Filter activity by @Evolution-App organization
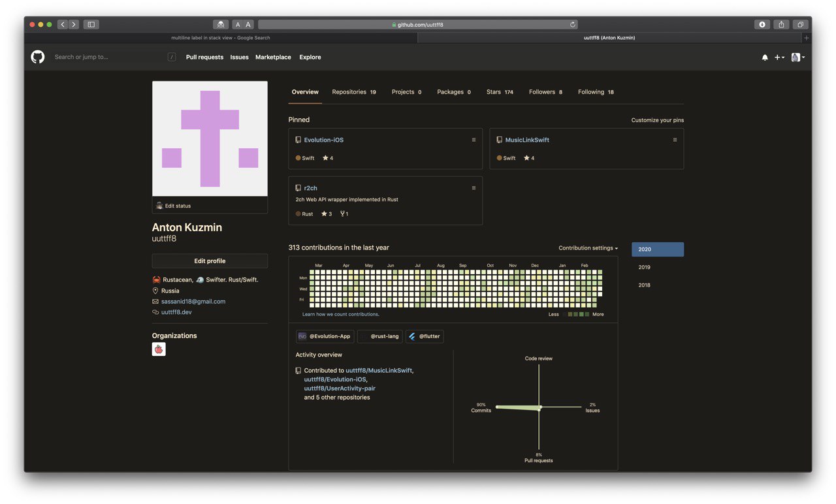The height and width of the screenshot is (504, 836). pos(325,336)
